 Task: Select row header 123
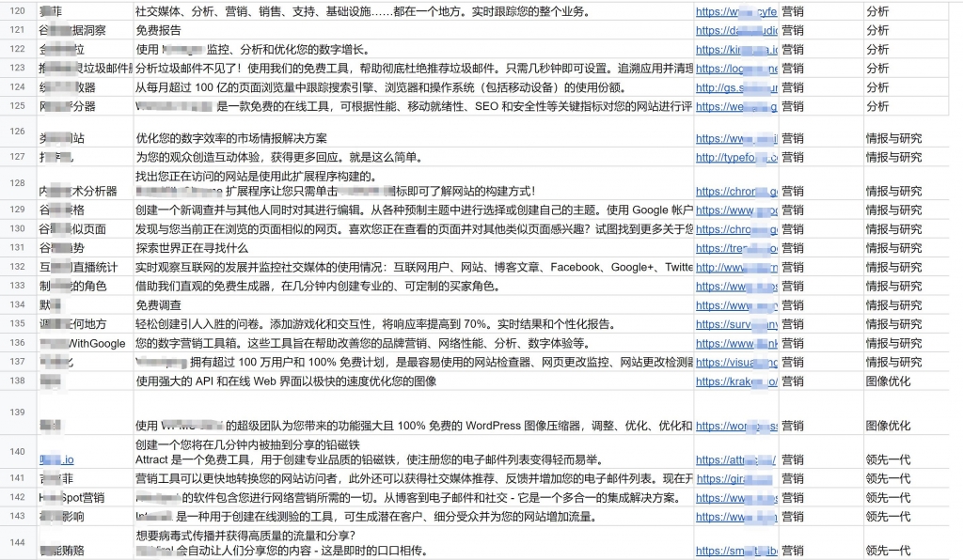click(x=18, y=68)
